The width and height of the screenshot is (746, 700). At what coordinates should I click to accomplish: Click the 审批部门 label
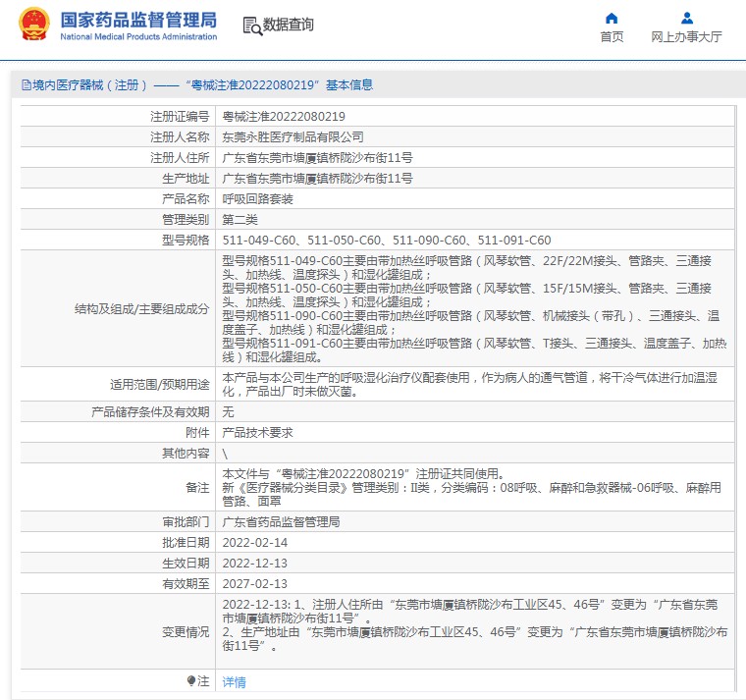[186, 522]
